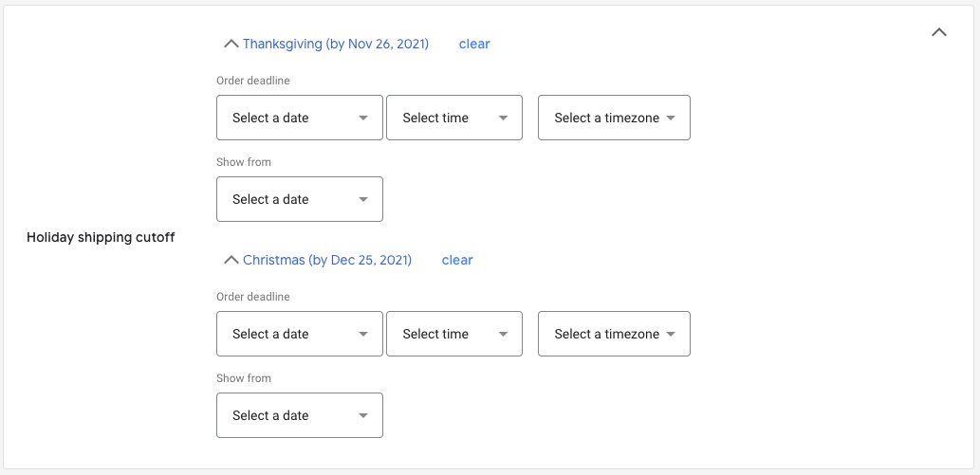Click the Christmas Show from dropdown arrow
980x475 pixels.
363,416
